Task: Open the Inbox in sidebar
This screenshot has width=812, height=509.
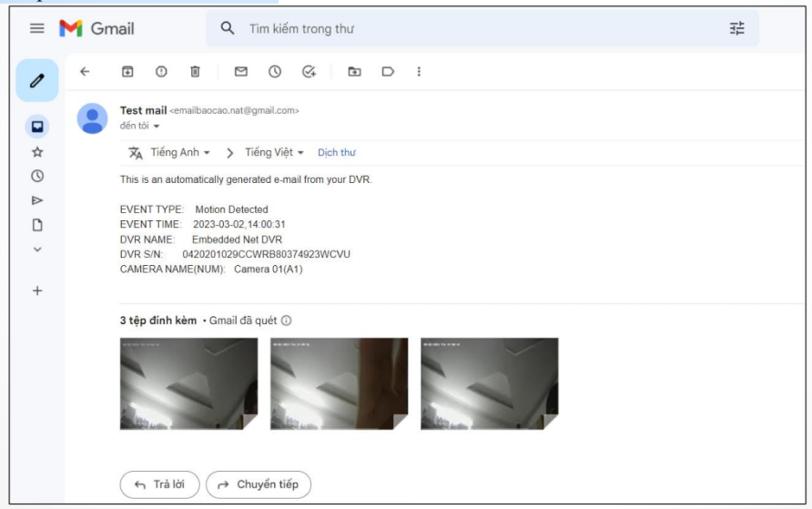Action: click(37, 127)
